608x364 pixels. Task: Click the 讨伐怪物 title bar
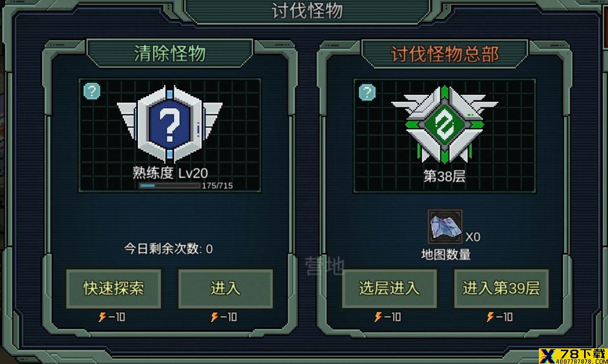tap(307, 11)
